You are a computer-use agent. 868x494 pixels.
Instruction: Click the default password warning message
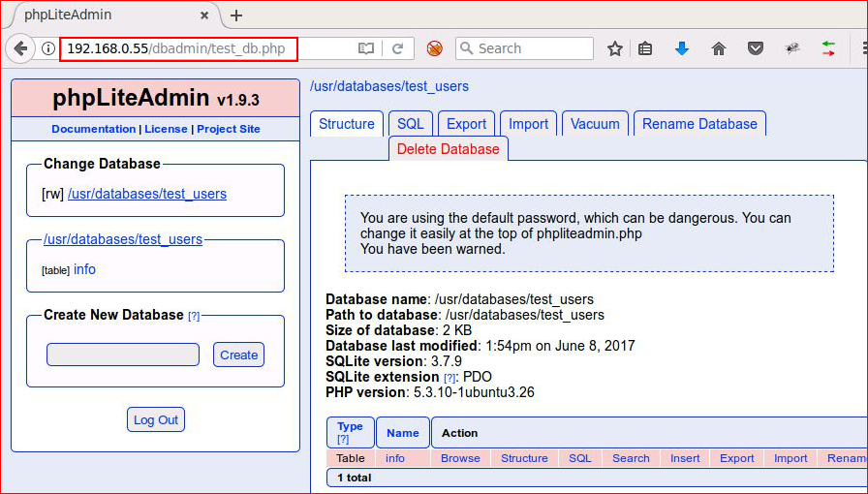[x=589, y=233]
